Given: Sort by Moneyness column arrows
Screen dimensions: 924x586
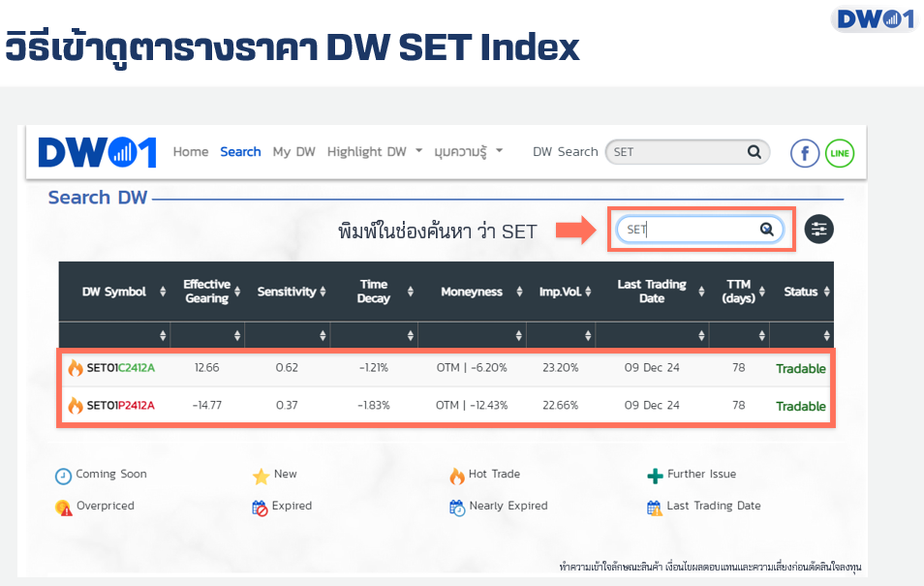Looking at the screenshot, I should (x=519, y=292).
